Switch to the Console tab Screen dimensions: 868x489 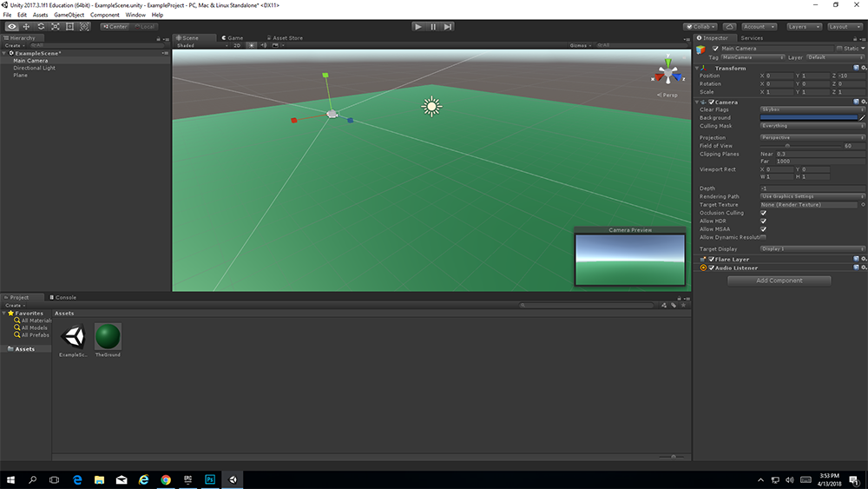tap(62, 297)
